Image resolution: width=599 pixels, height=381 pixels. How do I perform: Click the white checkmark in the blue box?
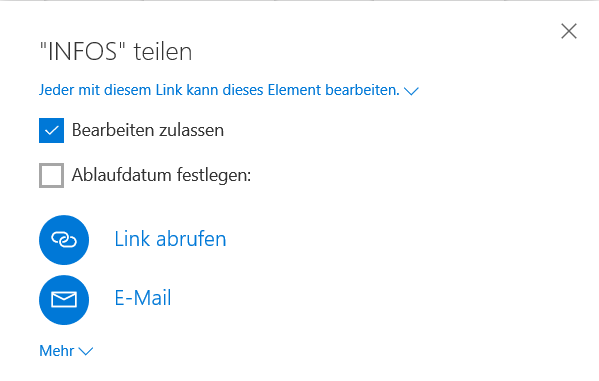[52, 131]
